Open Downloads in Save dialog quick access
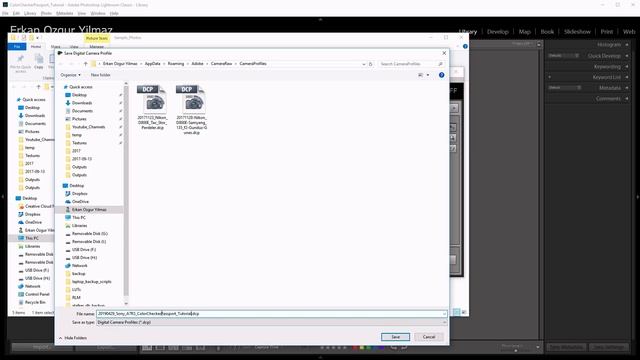The image size is (640, 360). (82, 103)
